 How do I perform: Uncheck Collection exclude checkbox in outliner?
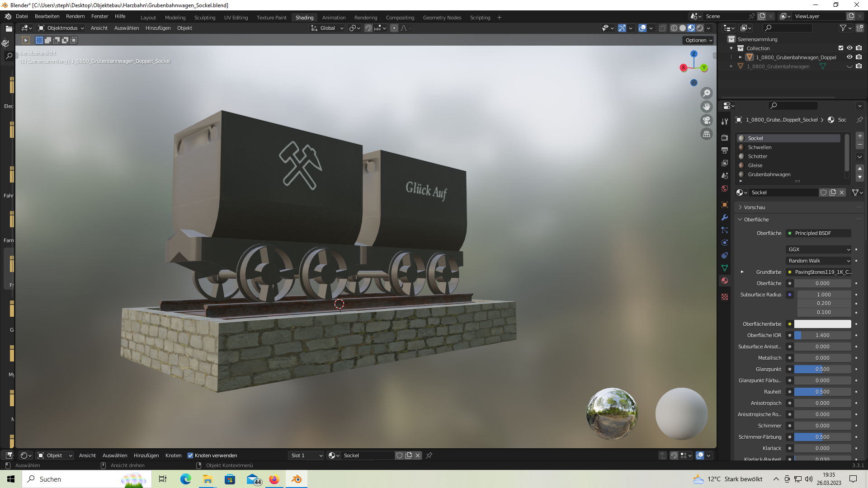(x=840, y=48)
